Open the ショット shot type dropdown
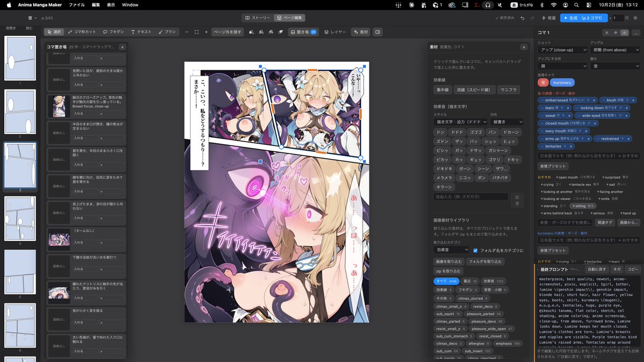 (x=562, y=50)
